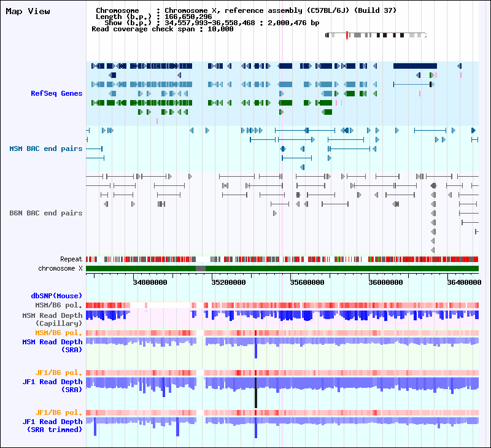Click the 36400000 ruler position label
Viewport: 491px width, 448px height.
click(464, 282)
